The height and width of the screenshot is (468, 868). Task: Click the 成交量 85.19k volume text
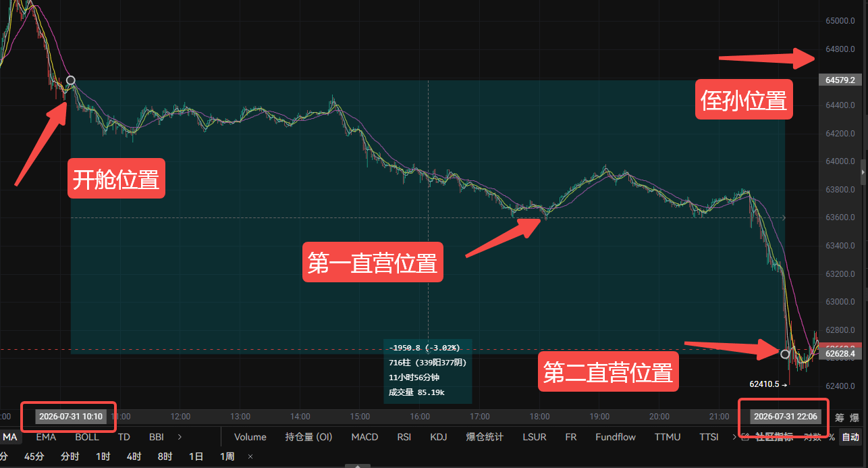tap(417, 392)
